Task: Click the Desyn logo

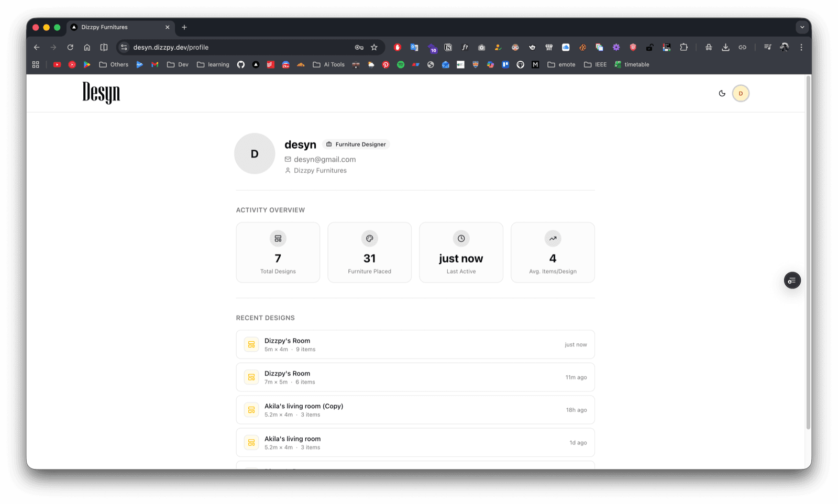Action: pos(101,93)
